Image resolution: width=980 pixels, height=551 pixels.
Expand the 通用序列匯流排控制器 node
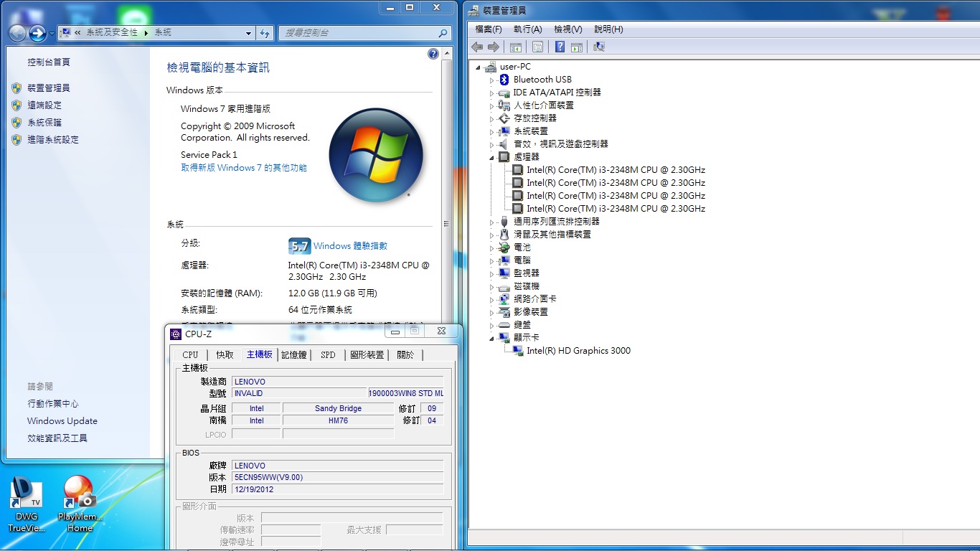pos(492,222)
